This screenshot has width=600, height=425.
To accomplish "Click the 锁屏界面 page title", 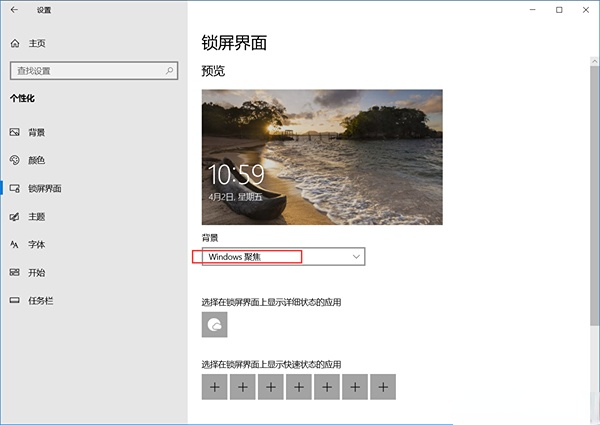I will tap(234, 42).
